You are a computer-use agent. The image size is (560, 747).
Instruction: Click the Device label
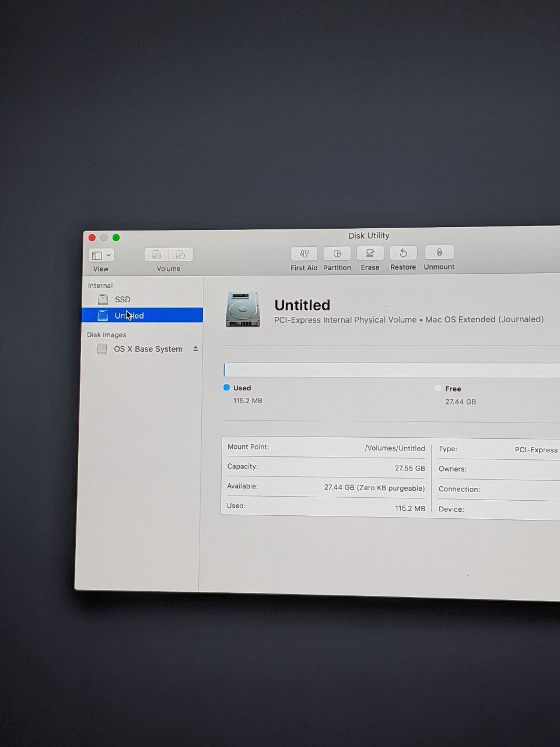click(452, 509)
